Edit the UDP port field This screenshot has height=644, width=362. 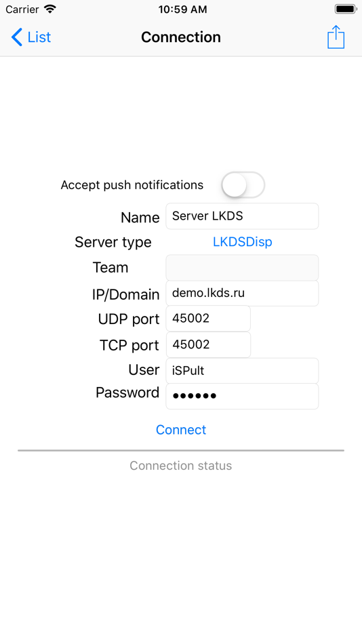(208, 319)
